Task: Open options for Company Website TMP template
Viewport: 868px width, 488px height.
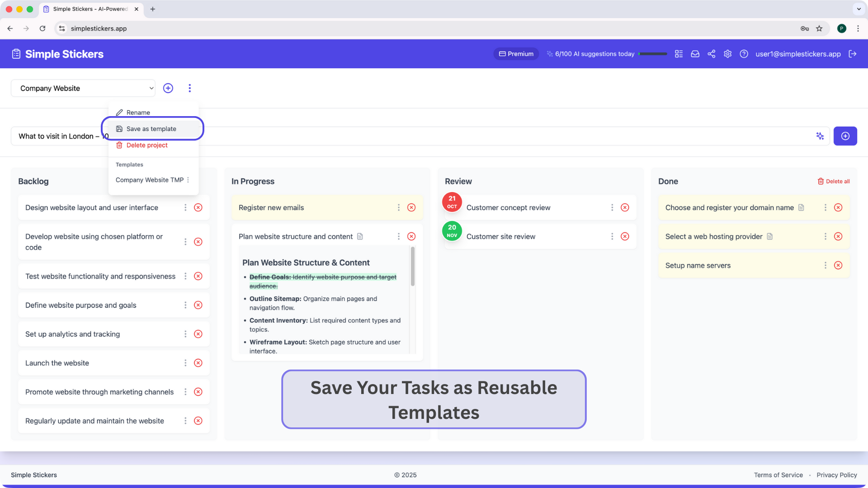Action: [x=188, y=180]
